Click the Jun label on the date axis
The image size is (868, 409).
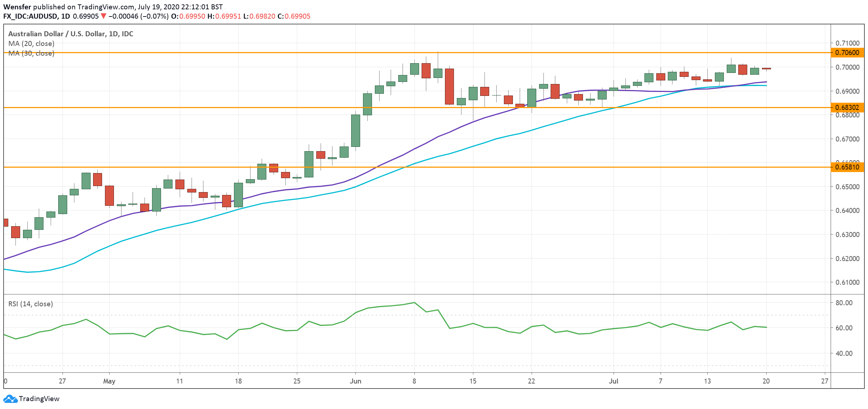coord(356,382)
